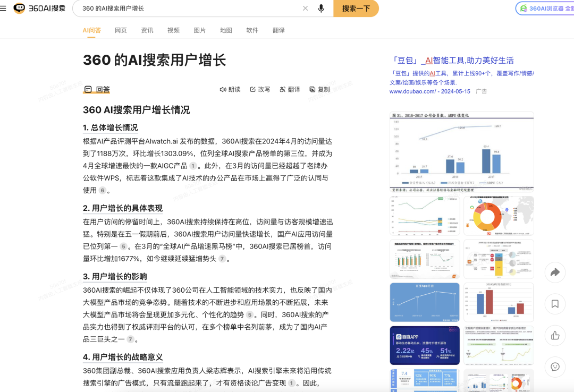
Task: Go to the 软件 tab
Action: (252, 30)
